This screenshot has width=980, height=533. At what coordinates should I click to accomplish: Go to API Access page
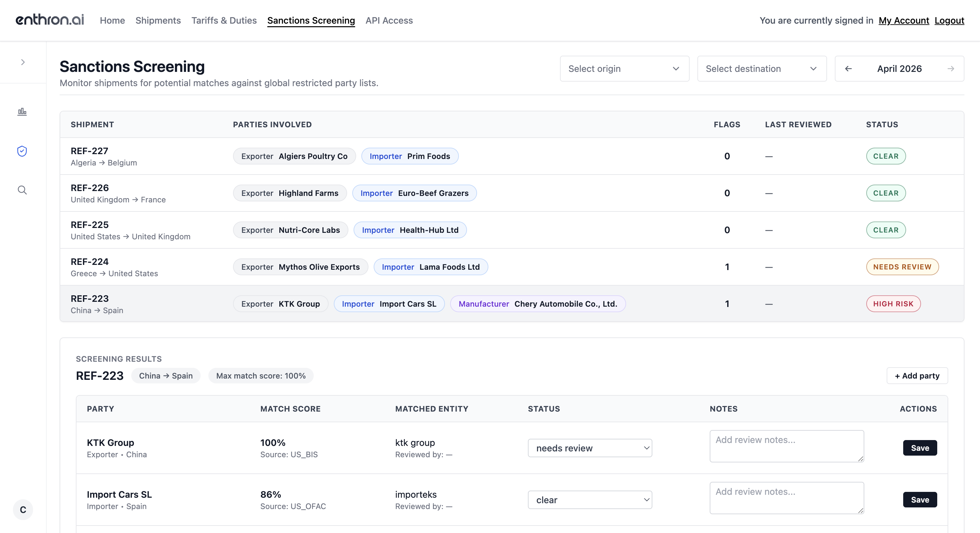click(389, 20)
